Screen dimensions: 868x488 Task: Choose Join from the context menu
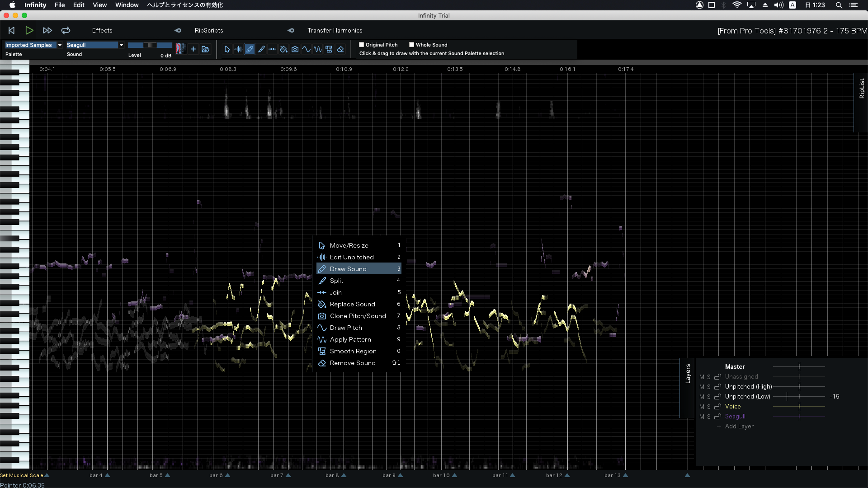[359, 292]
